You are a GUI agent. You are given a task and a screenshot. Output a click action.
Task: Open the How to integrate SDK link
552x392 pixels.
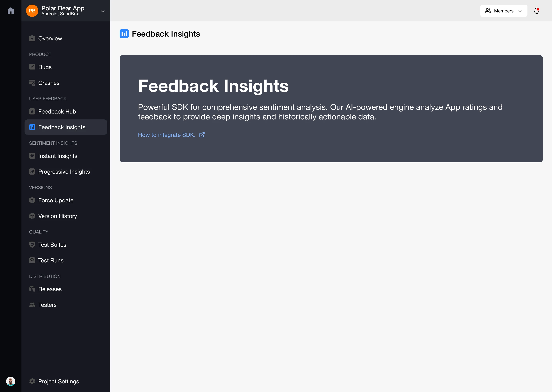[x=167, y=135]
